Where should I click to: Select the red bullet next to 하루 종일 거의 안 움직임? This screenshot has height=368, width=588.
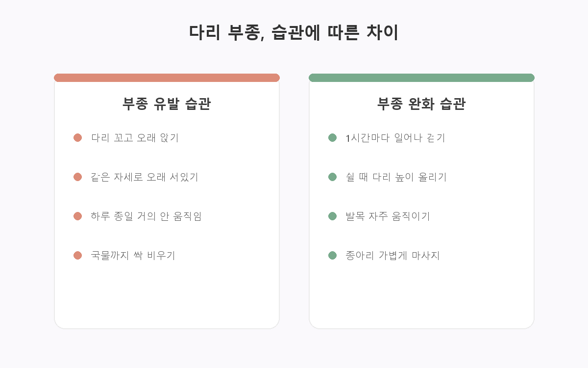pos(77,216)
